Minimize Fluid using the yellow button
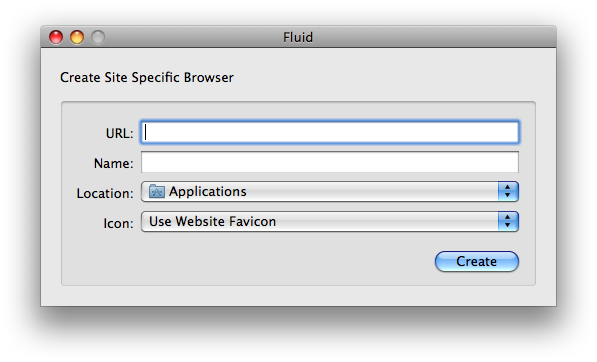Viewport: 597px width, 362px height. [77, 37]
